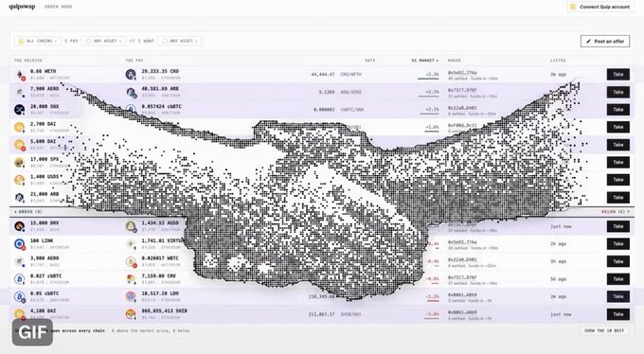Click the AUSD token icon next to 1,434.53 AUSD

coord(131,226)
